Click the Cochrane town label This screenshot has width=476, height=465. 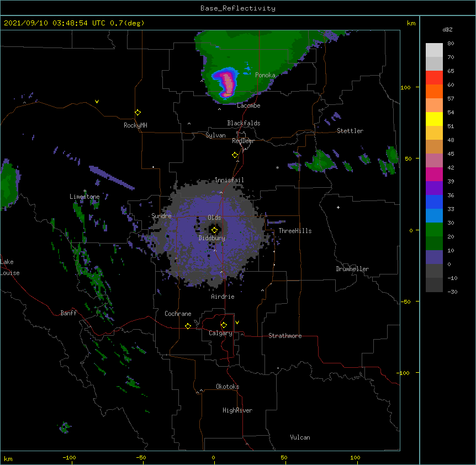[178, 314]
